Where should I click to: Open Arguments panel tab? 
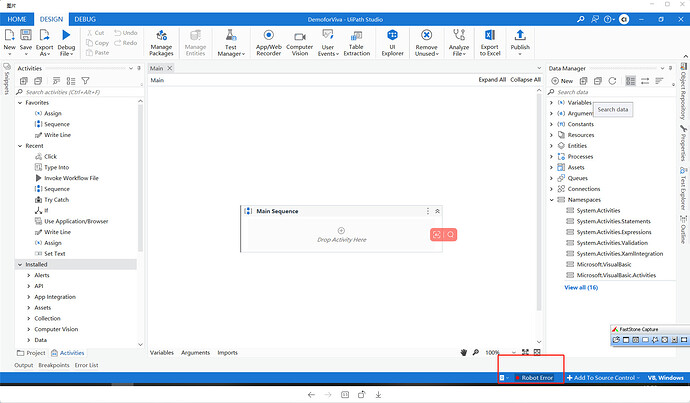(x=195, y=352)
